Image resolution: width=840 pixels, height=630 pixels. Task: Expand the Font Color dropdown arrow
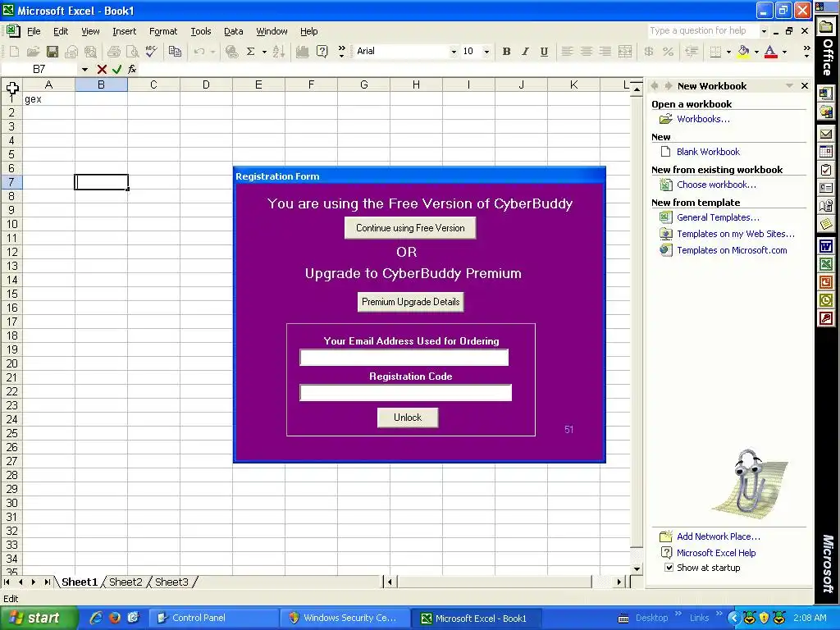(784, 52)
